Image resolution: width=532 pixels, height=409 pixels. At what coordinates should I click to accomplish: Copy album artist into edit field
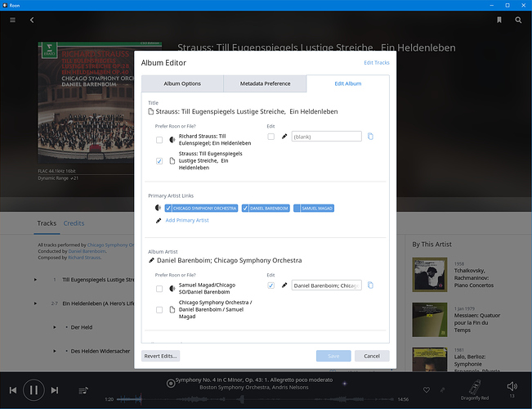tap(370, 285)
